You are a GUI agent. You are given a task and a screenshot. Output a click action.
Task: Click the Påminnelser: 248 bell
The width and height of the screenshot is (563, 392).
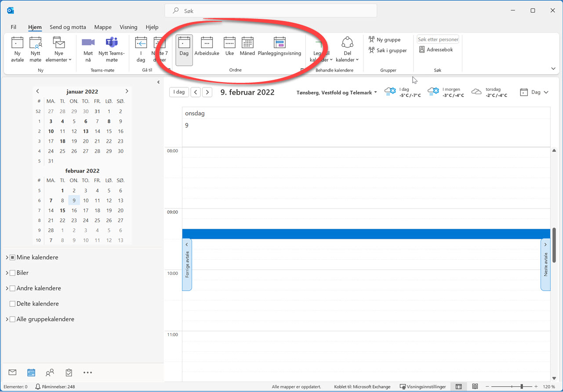pyautogui.click(x=54, y=387)
